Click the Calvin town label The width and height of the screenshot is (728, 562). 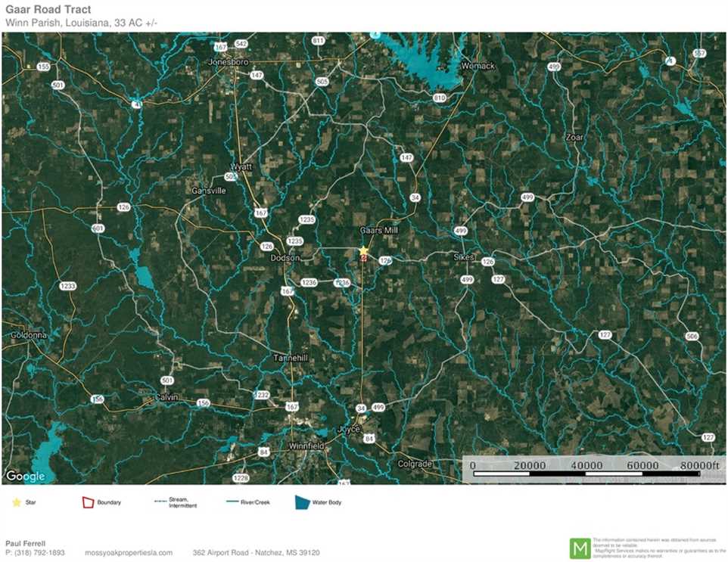tap(166, 398)
